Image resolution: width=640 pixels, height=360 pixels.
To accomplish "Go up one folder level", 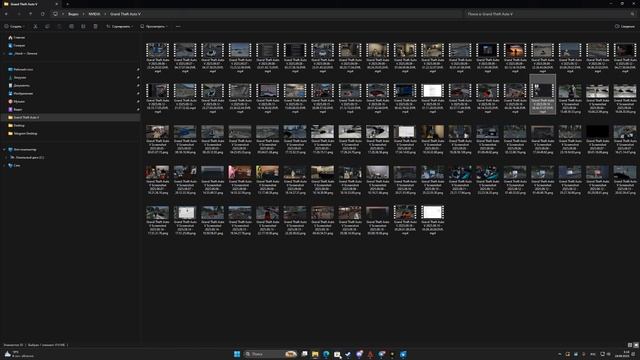I will [31, 14].
